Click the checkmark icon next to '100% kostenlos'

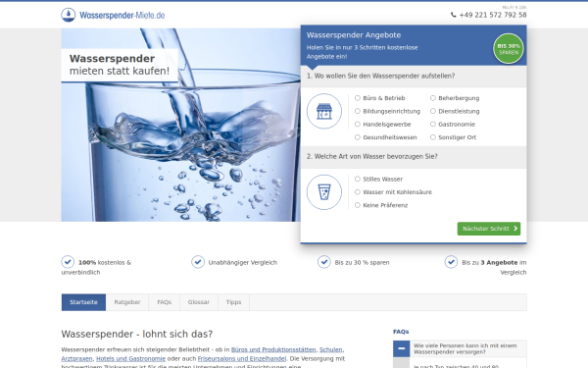(68, 262)
